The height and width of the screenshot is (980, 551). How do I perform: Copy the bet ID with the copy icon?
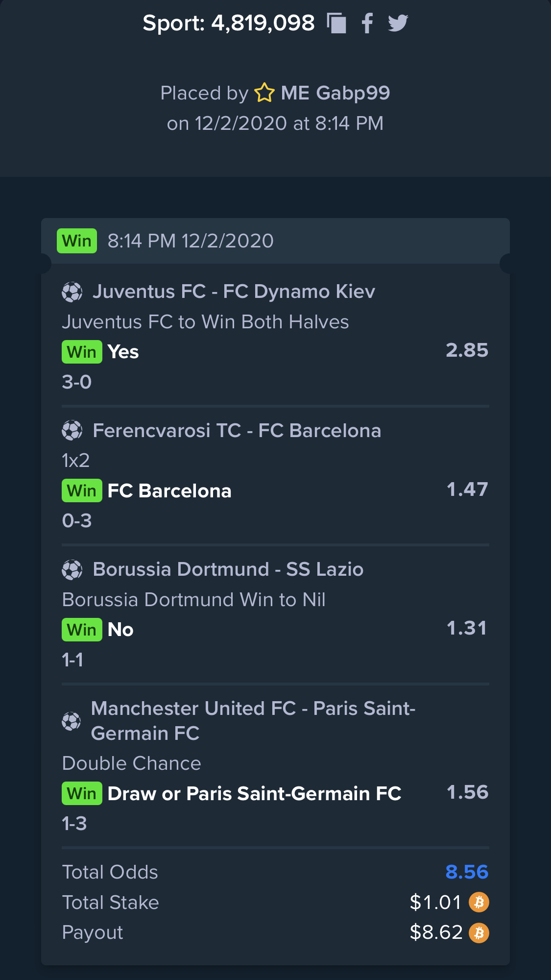click(x=336, y=23)
